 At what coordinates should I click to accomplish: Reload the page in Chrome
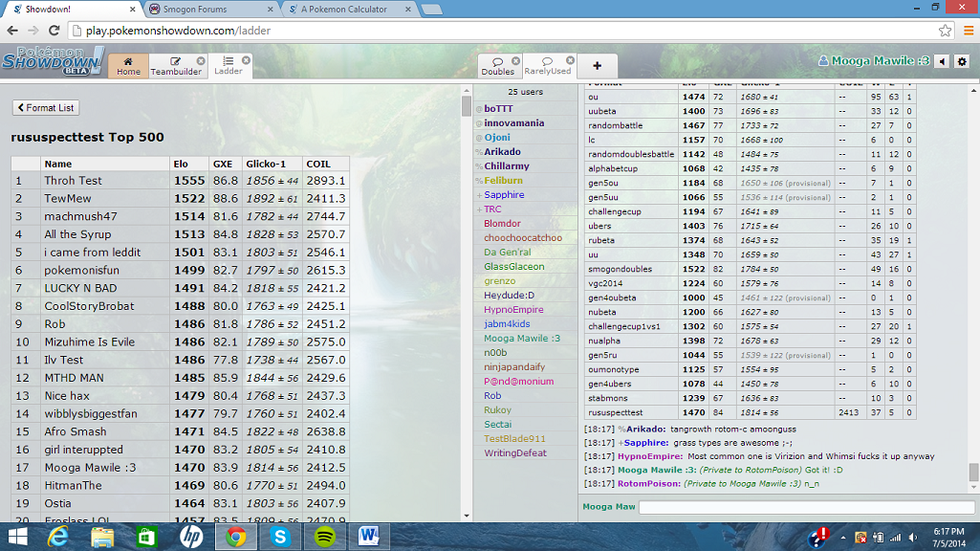54,31
